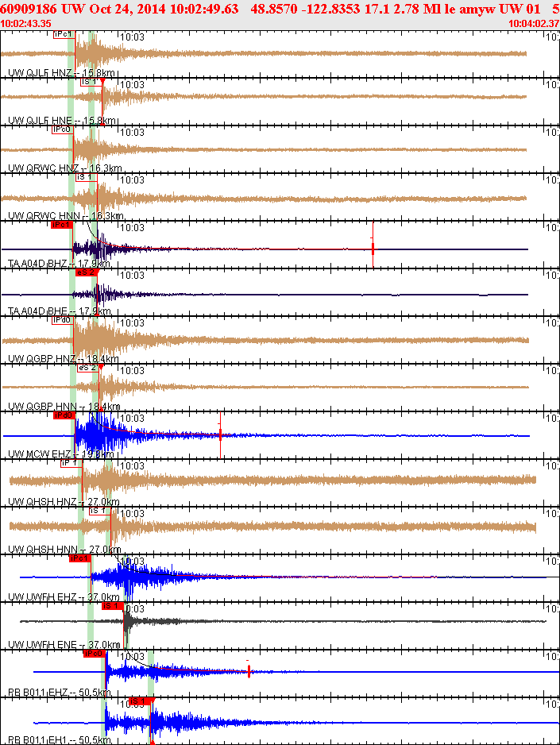
Task: Click the red iPc0 flag on B011 EHZ
Action: (94, 654)
